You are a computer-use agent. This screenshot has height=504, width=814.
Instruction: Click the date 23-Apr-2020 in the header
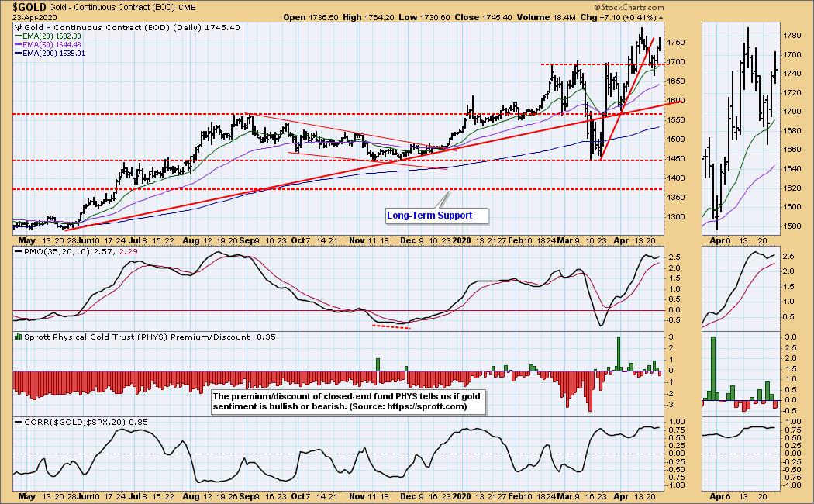coord(35,17)
